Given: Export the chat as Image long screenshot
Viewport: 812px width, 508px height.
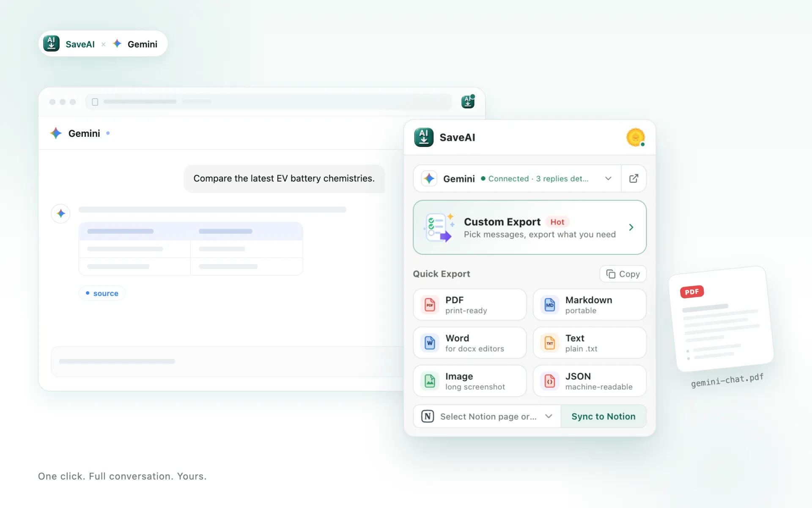Looking at the screenshot, I should [x=470, y=381].
